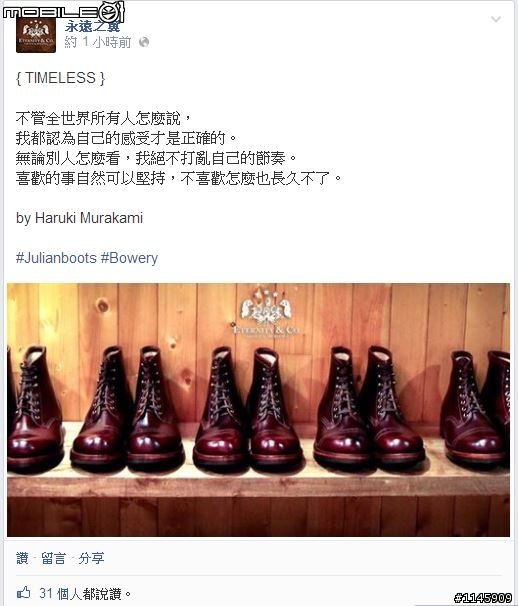Click the { TIMELESS } post heading text

point(60,78)
